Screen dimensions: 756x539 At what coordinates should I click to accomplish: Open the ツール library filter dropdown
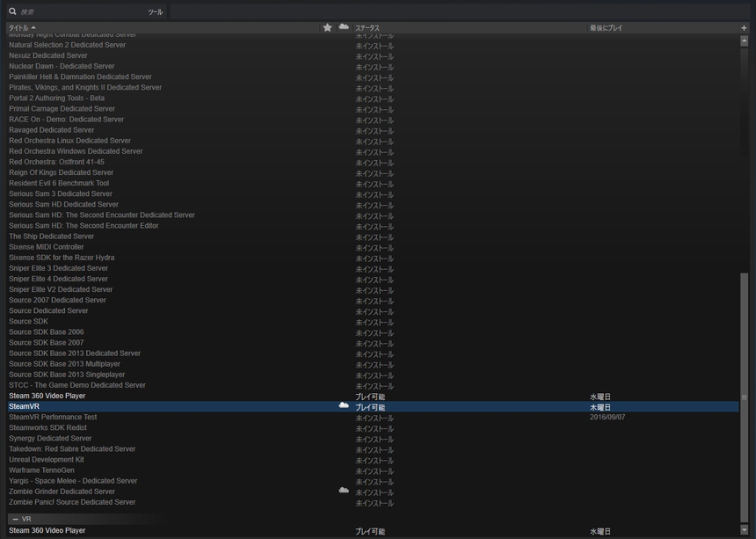(156, 12)
